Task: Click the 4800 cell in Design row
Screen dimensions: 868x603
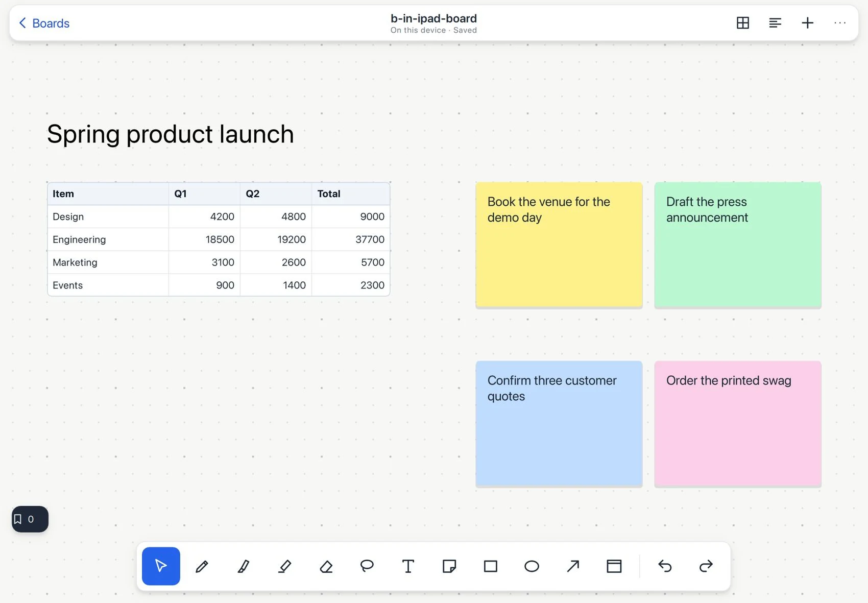Action: (x=276, y=216)
